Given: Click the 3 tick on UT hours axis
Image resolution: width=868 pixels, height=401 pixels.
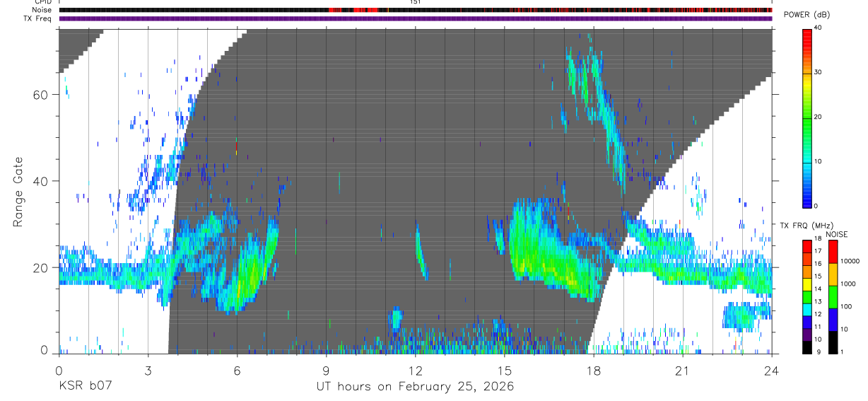Looking at the screenshot, I should [148, 371].
